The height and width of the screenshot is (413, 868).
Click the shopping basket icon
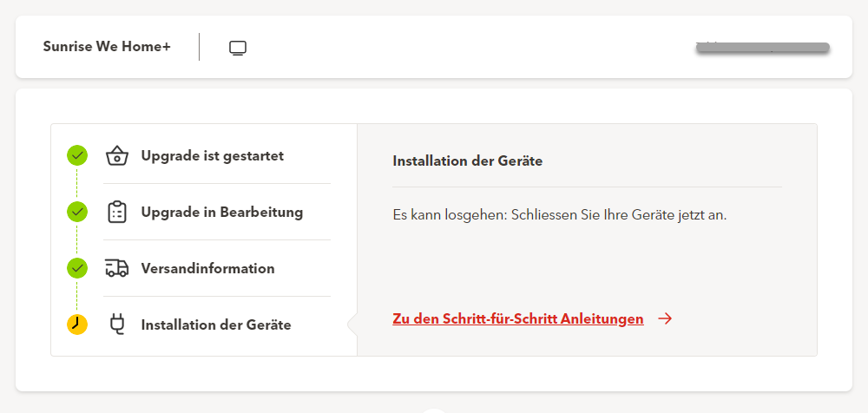coord(117,156)
